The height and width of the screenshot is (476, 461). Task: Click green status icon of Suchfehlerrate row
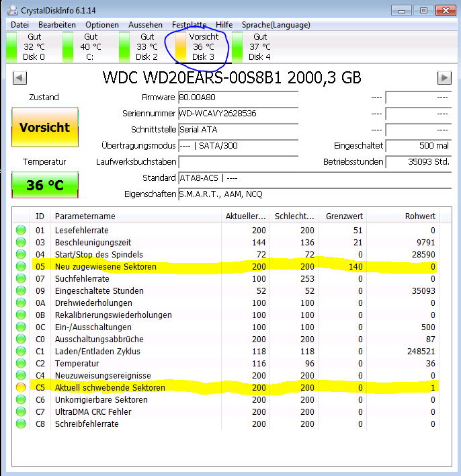21,279
